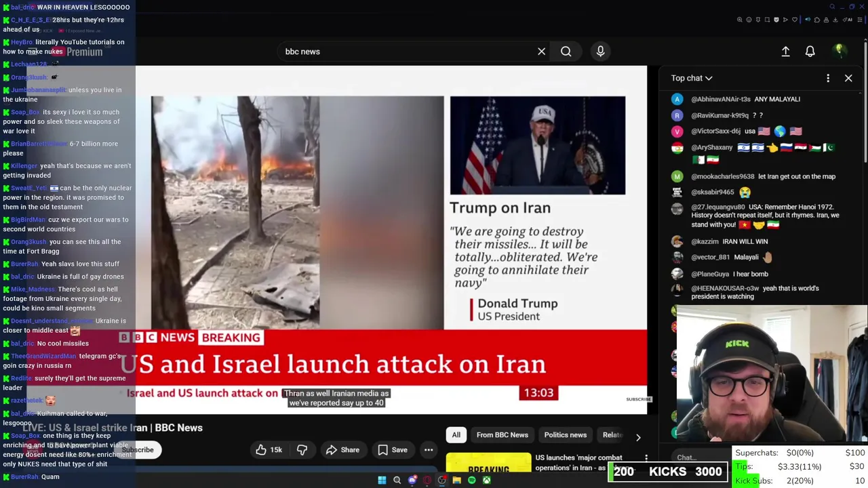
Task: Open the browser extensions cube icon
Action: coord(817,20)
